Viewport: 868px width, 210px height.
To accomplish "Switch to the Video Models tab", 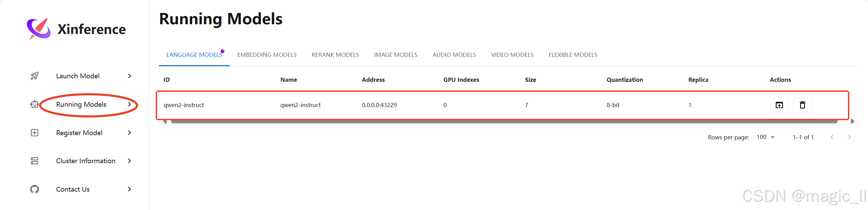I will pyautogui.click(x=512, y=55).
